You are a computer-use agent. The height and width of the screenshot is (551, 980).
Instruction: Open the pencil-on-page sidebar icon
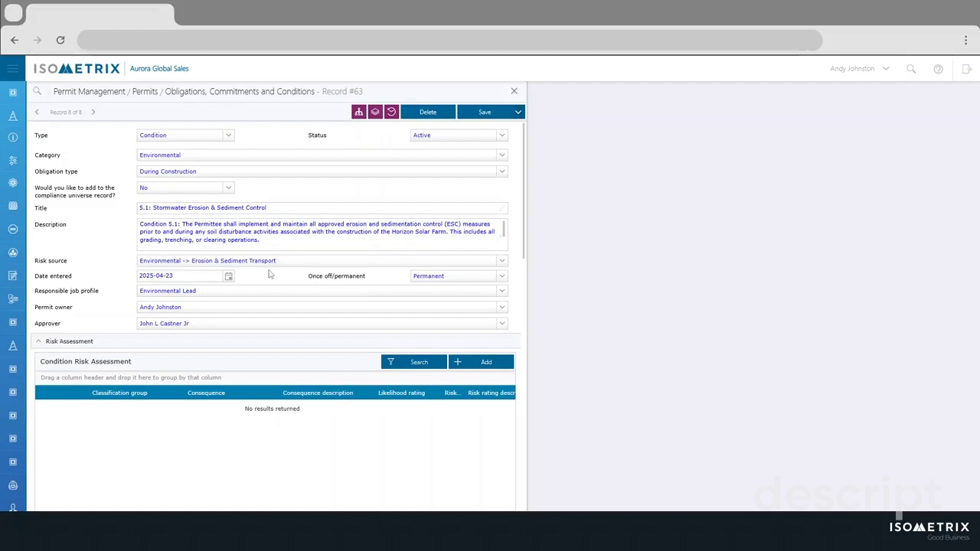pos(13,275)
